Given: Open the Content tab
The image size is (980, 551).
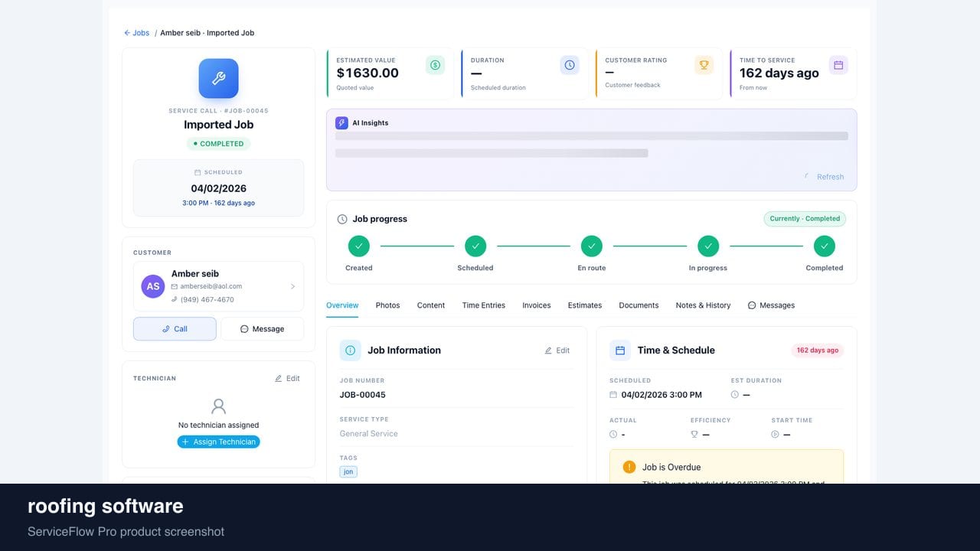Looking at the screenshot, I should click(431, 305).
